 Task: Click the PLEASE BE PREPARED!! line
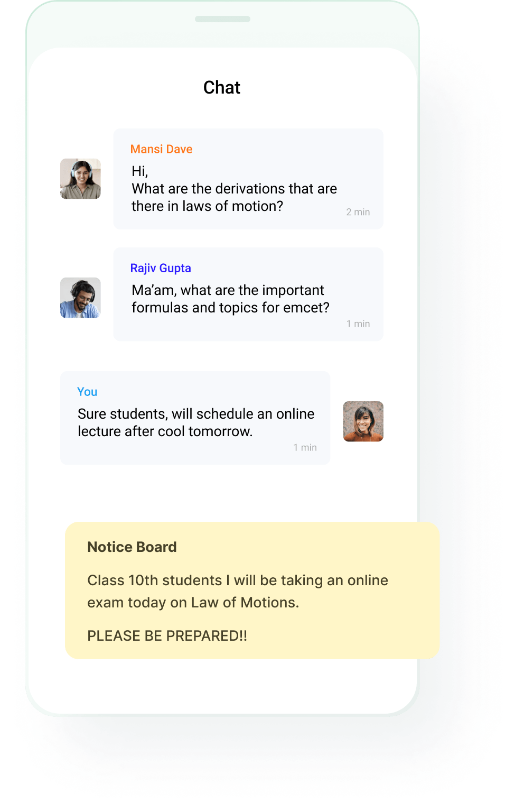167,635
